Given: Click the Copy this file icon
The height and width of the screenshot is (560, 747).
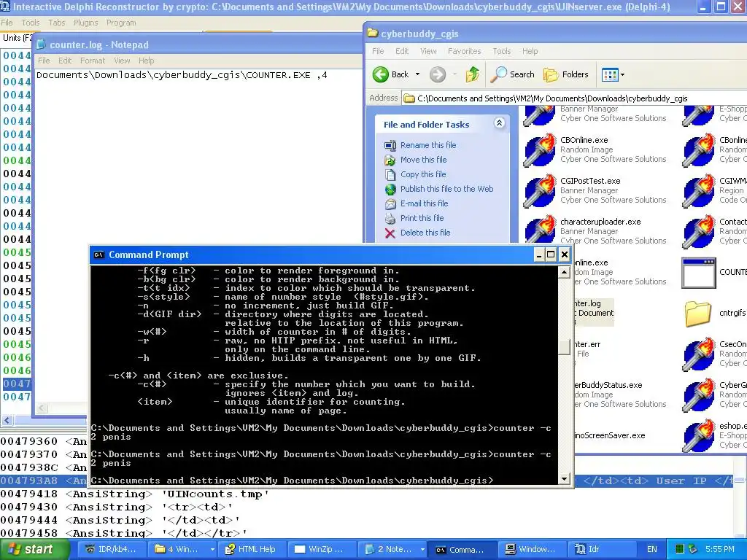Looking at the screenshot, I should pyautogui.click(x=390, y=175).
